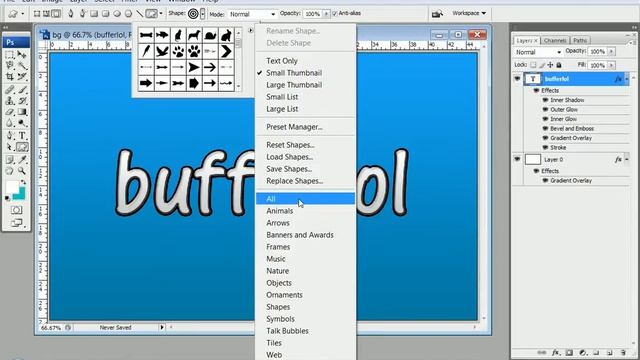Choose Talk Bubbles shape set

coord(305,331)
